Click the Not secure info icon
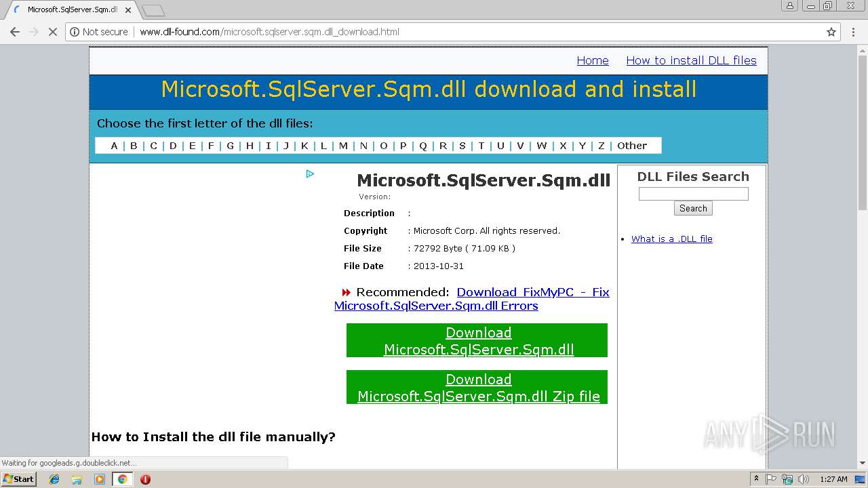Image resolution: width=868 pixels, height=488 pixels. tap(75, 32)
